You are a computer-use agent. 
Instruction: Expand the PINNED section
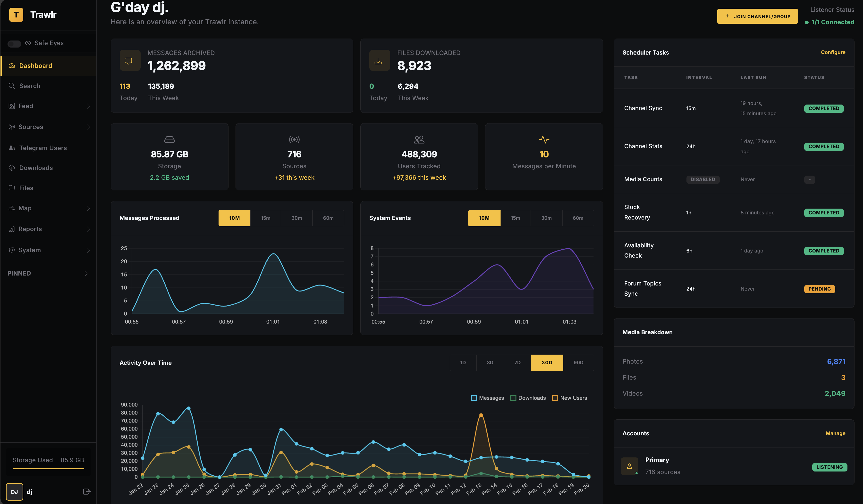19,273
